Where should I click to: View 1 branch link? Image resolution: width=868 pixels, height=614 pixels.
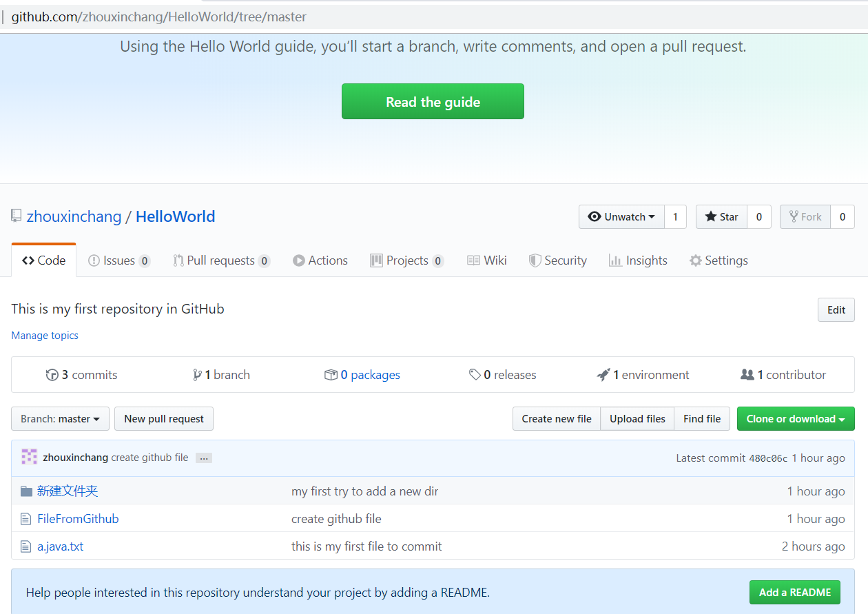(222, 375)
